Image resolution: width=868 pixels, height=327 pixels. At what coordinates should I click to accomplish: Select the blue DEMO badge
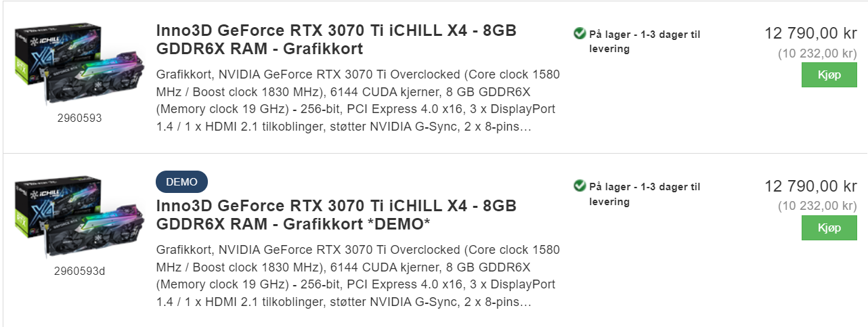coord(181,182)
